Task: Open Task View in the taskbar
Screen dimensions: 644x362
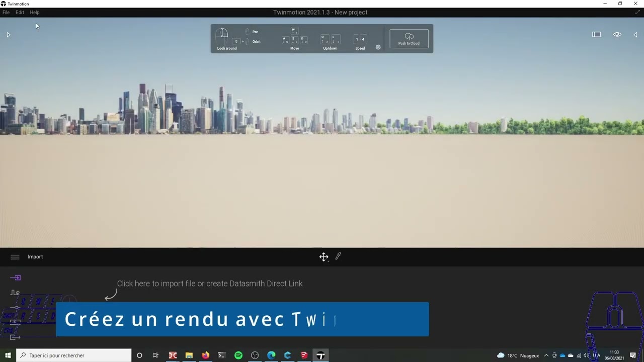Action: [155, 355]
